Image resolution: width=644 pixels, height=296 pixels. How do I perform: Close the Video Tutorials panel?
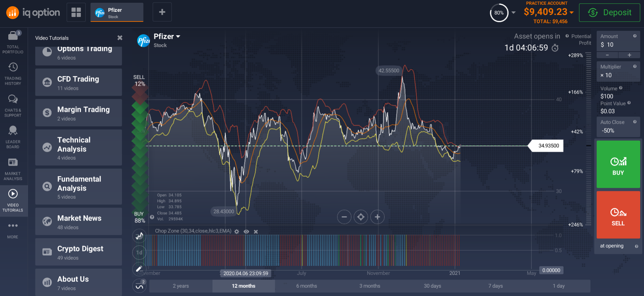click(120, 38)
